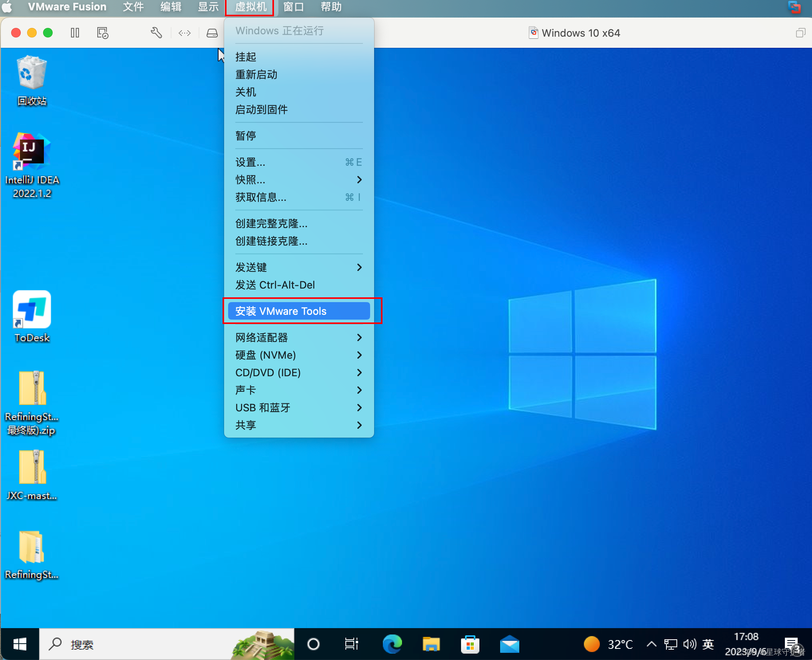Screen dimensions: 812x660
Task: Open the Windows Start menu
Action: 20,644
